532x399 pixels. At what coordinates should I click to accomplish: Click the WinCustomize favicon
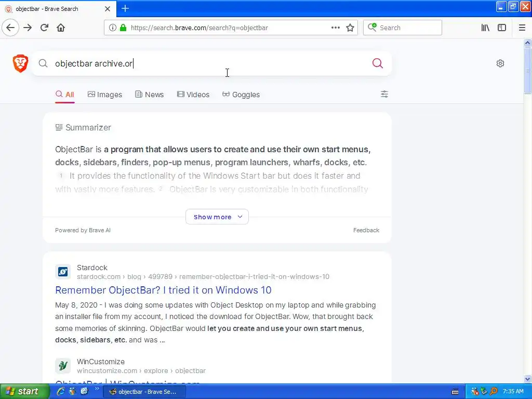tap(63, 366)
